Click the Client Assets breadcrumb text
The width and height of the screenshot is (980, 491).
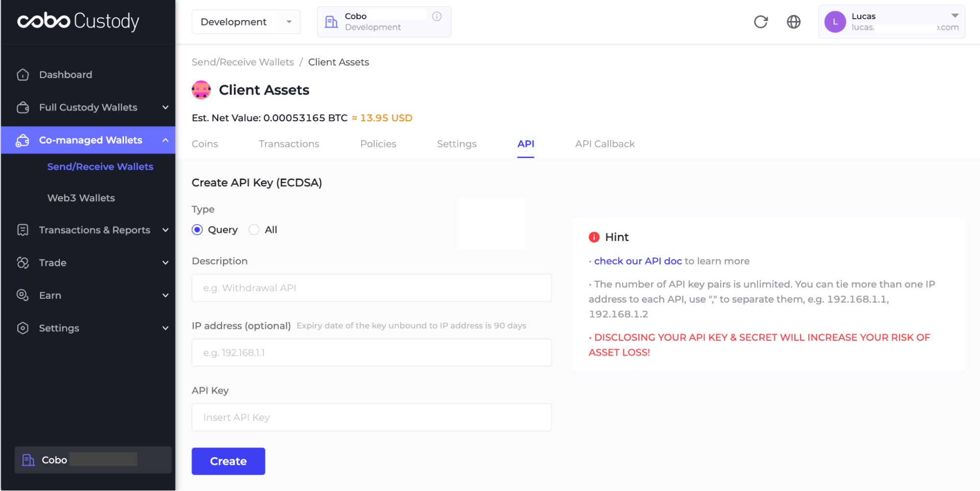pyautogui.click(x=338, y=62)
